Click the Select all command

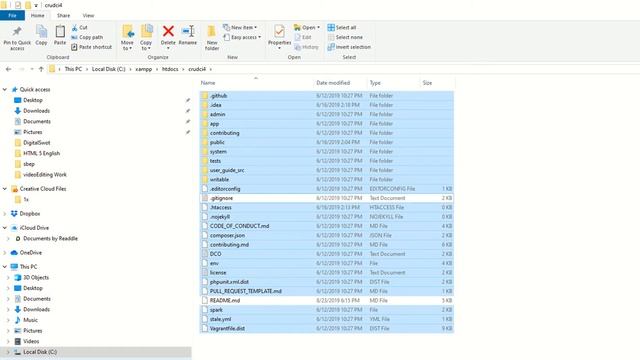(342, 27)
